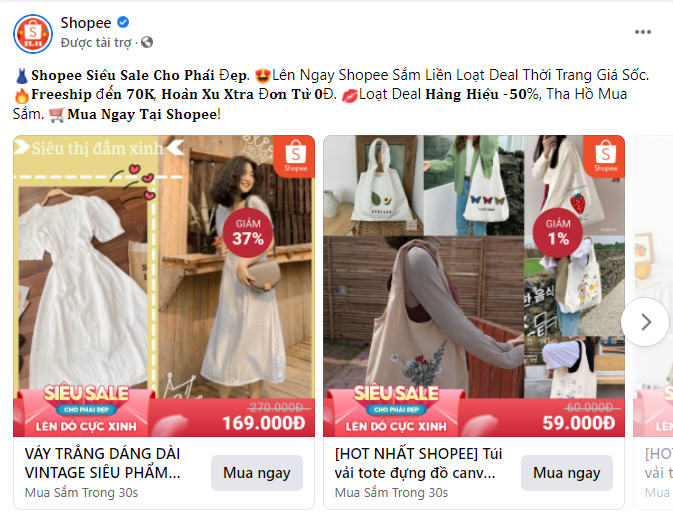Advance carousel with the right chevron arrow
The height and width of the screenshot is (520, 673).
645,322
